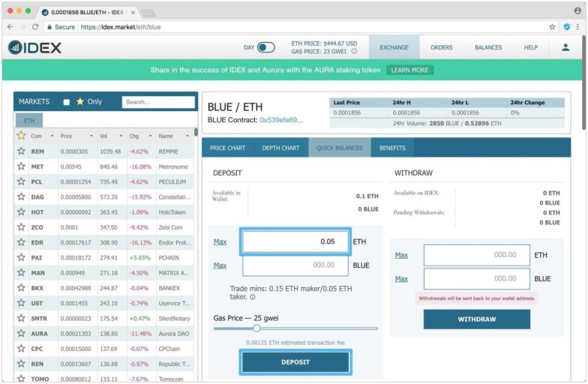
Task: Click Max for deposit ETH
Action: (x=220, y=241)
